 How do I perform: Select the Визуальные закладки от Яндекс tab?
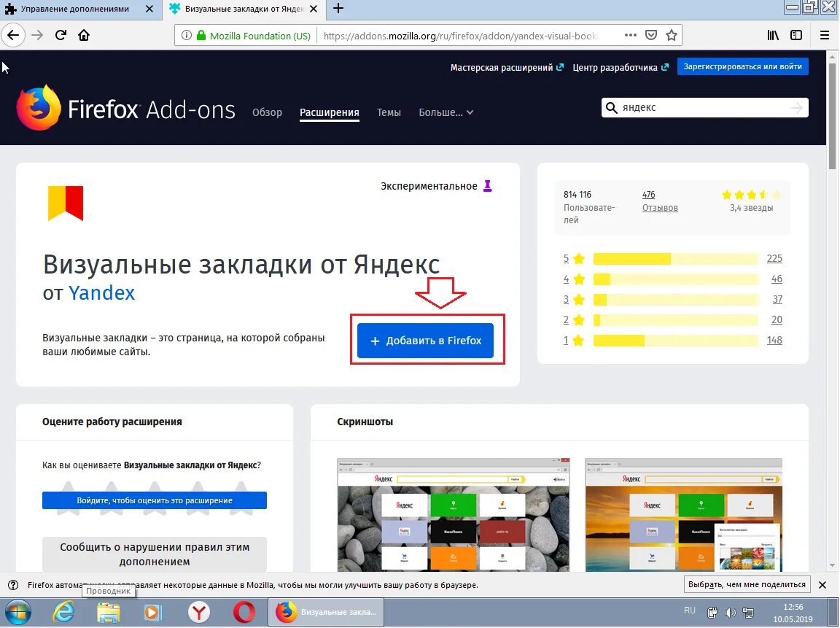244,9
